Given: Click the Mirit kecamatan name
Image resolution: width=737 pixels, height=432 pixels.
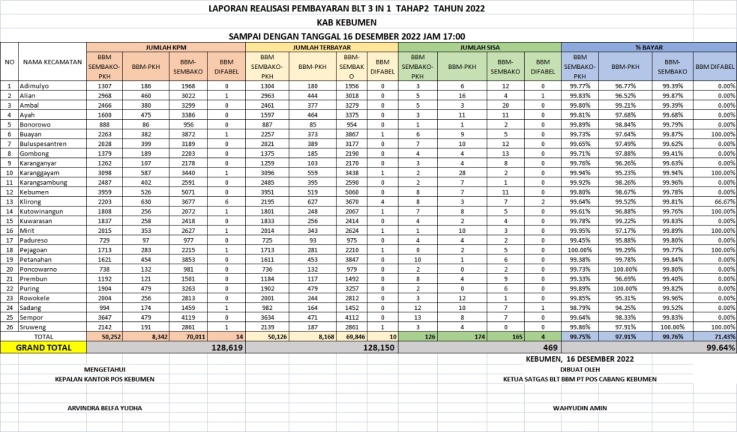Looking at the screenshot, I should 27,230.
